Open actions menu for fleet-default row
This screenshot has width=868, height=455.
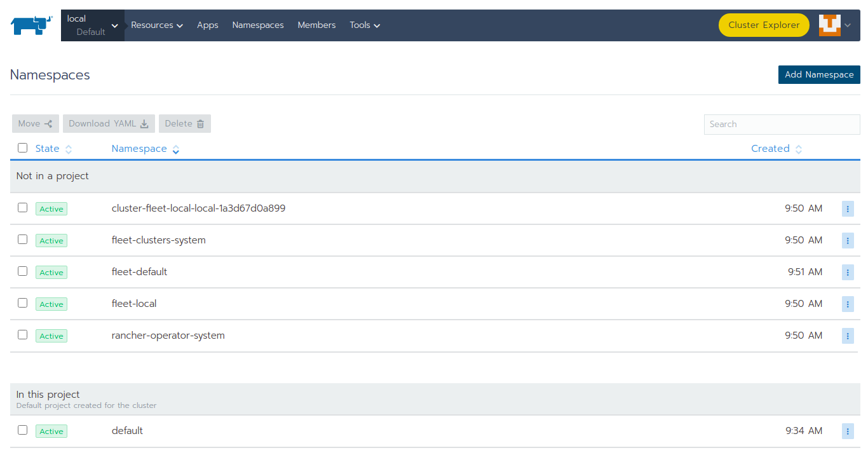point(848,273)
